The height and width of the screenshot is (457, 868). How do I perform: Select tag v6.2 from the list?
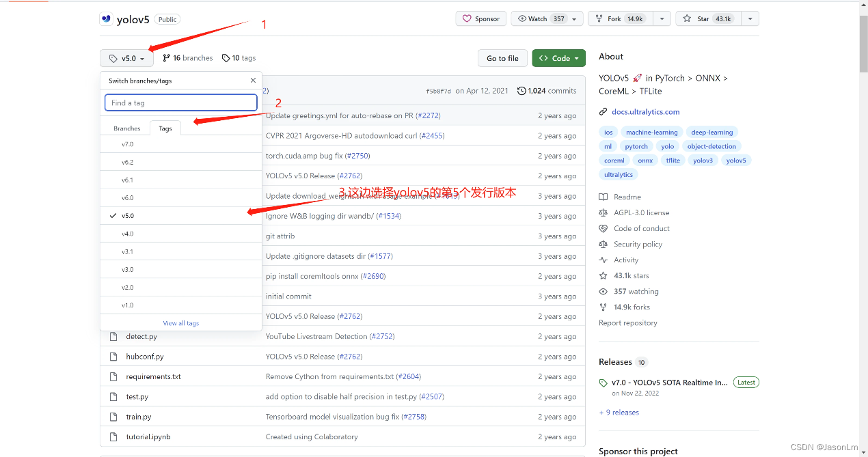[181, 162]
